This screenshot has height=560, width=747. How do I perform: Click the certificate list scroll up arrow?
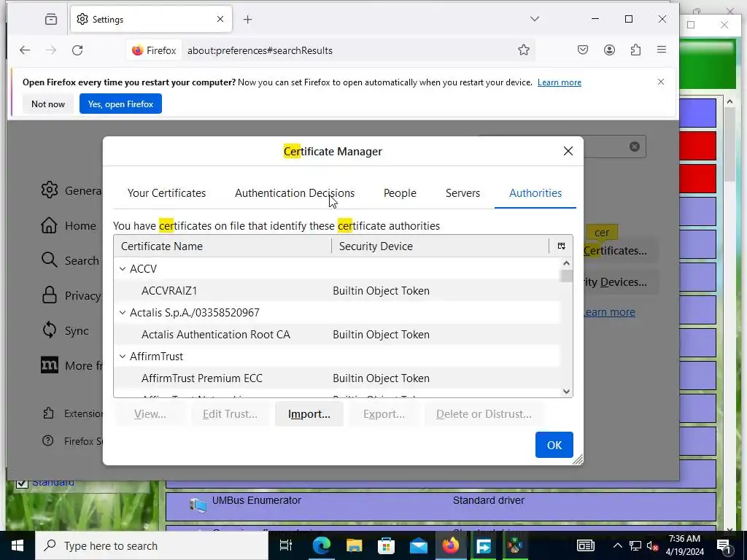(566, 263)
